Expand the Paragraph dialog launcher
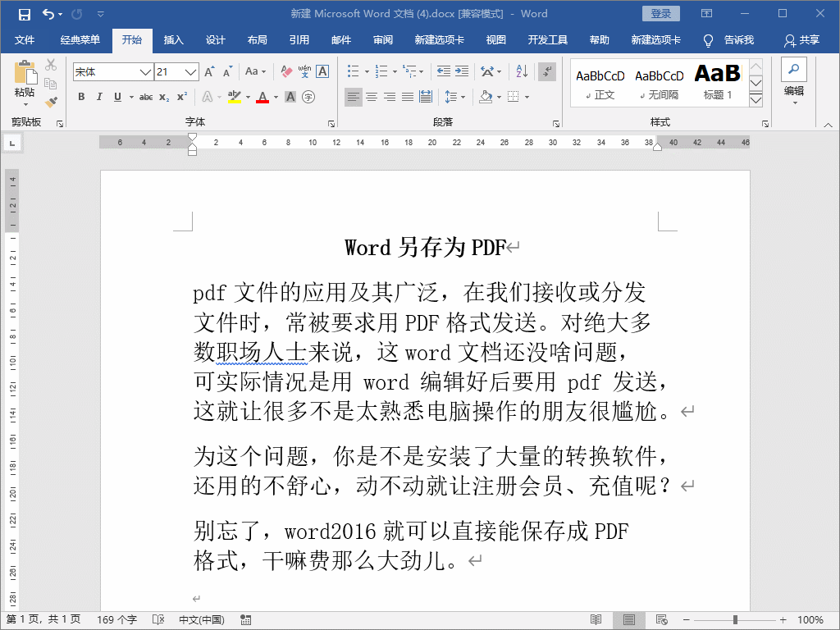The height and width of the screenshot is (630, 840). pyautogui.click(x=556, y=124)
